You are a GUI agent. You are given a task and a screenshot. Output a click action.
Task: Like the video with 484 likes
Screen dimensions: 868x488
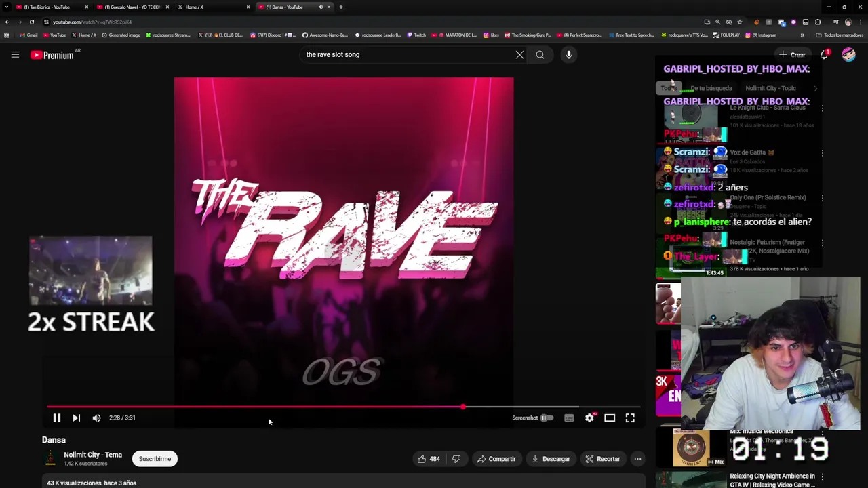(429, 459)
